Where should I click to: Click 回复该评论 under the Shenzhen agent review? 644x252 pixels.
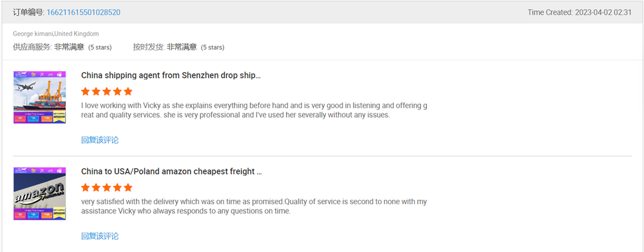pyautogui.click(x=100, y=141)
